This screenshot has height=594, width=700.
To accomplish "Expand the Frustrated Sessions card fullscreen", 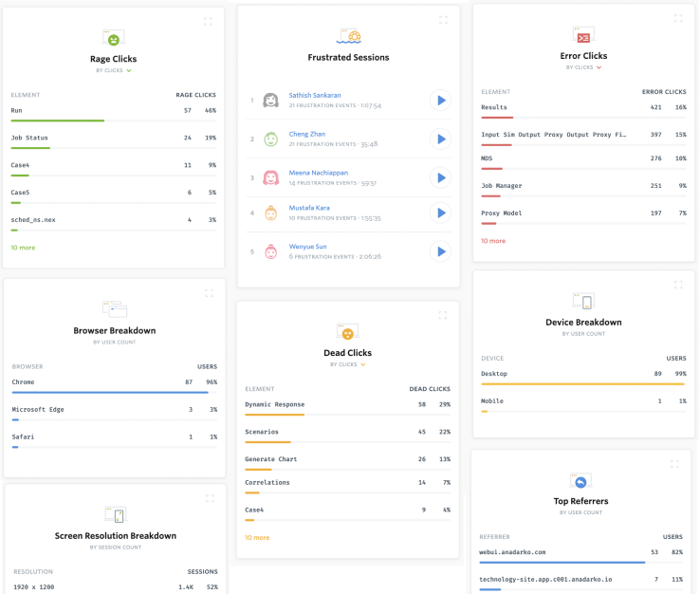I will pyautogui.click(x=443, y=20).
